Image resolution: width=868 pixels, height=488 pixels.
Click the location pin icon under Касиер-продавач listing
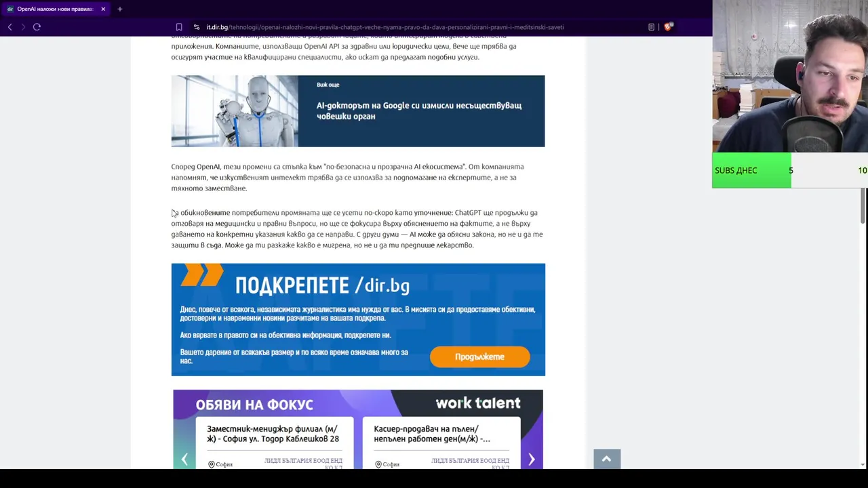pyautogui.click(x=378, y=464)
